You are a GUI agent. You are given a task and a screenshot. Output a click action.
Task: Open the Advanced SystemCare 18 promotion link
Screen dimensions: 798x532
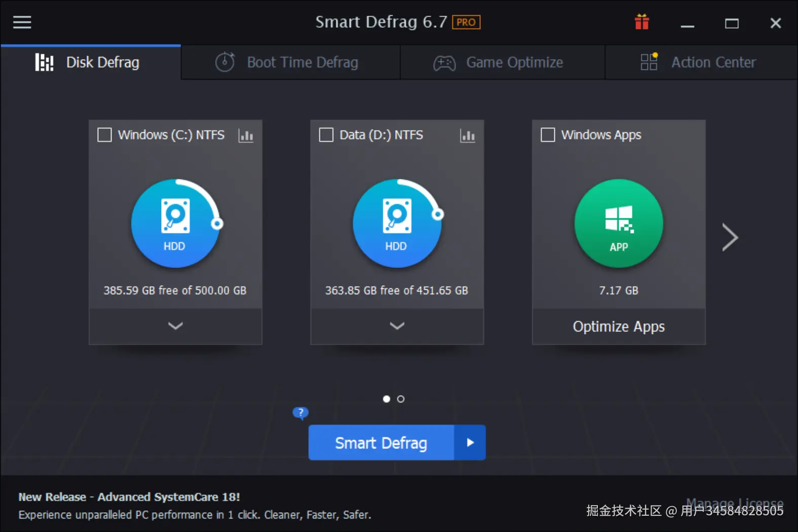pos(129,497)
